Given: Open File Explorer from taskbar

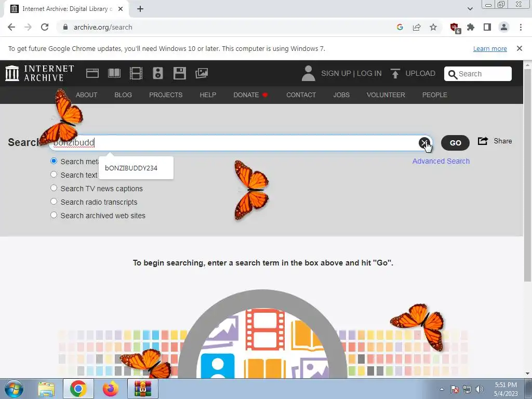Looking at the screenshot, I should [x=46, y=389].
